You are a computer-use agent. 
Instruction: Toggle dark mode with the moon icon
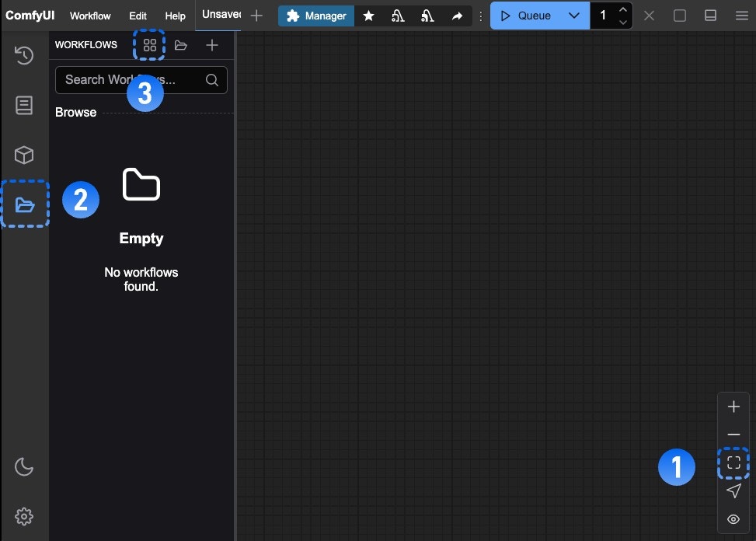point(24,466)
